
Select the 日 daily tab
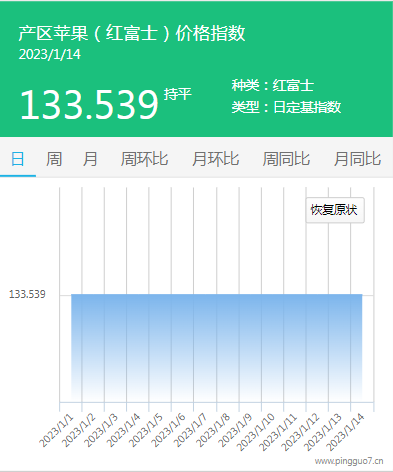18,159
